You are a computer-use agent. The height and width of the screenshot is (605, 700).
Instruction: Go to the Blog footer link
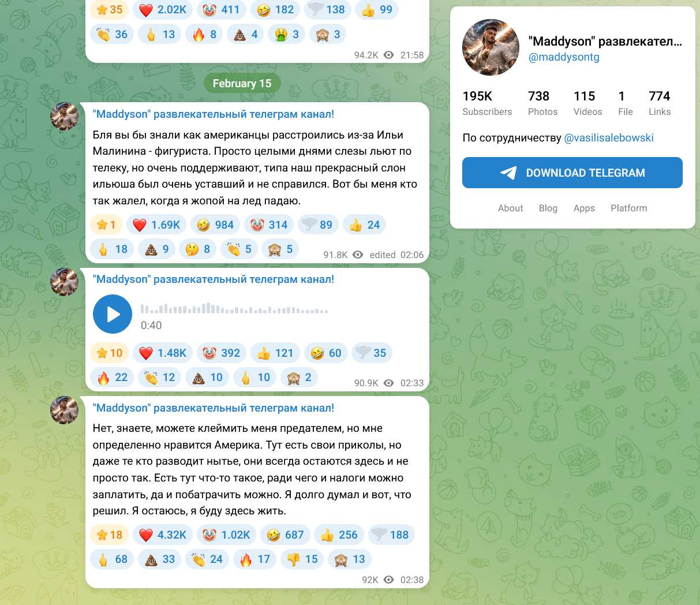[x=548, y=208]
